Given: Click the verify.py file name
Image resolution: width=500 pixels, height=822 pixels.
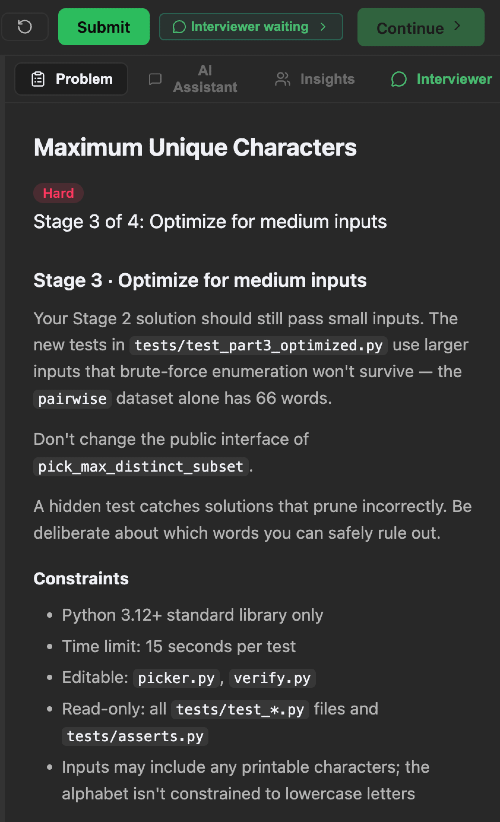Looking at the screenshot, I should [273, 678].
